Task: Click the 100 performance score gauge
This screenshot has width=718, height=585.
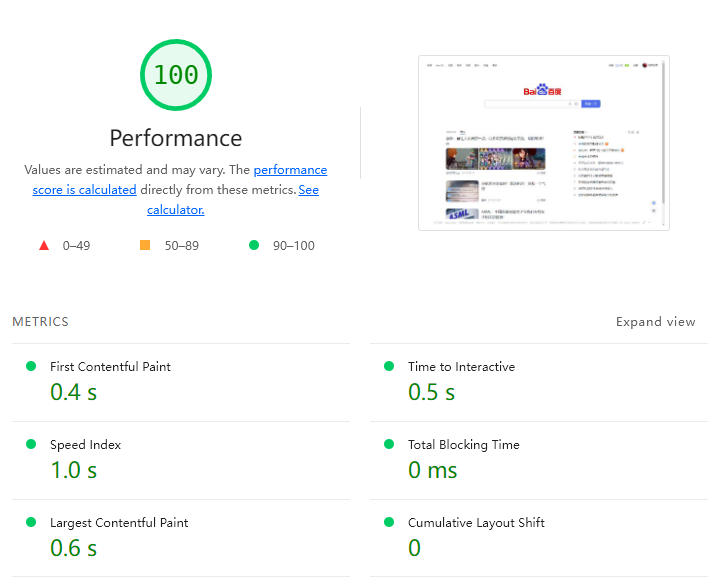Action: coord(176,75)
